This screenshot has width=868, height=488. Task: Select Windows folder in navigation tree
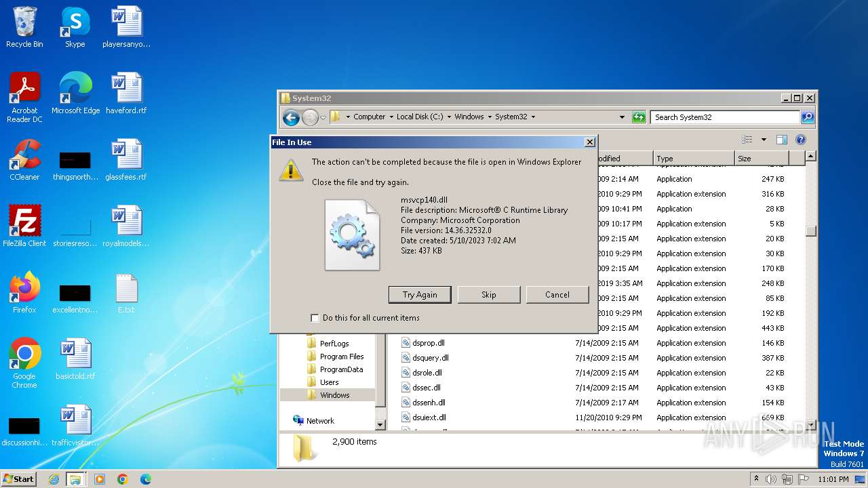coord(335,395)
